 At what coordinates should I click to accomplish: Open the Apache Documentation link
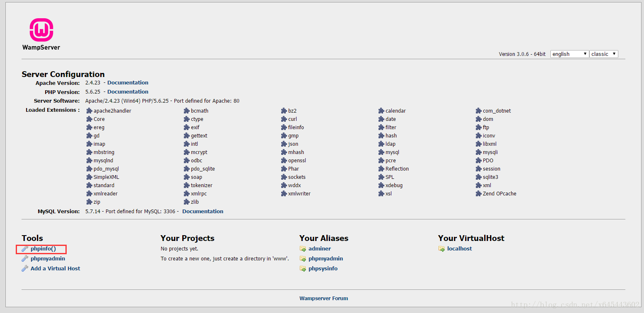click(x=128, y=83)
